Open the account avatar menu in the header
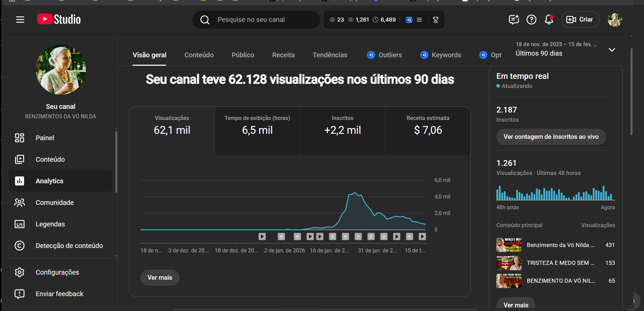 (615, 20)
